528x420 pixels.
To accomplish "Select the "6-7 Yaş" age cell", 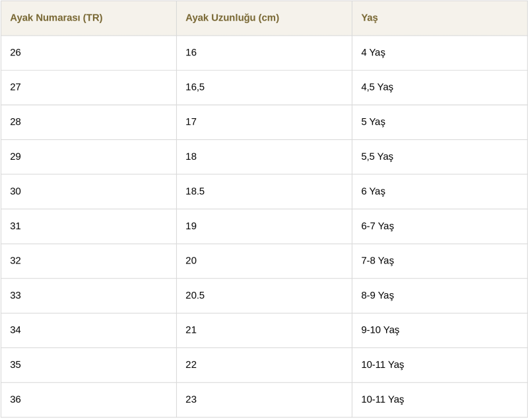I will point(378,226).
